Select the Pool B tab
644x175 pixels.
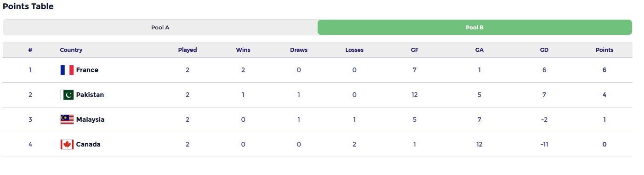click(x=475, y=27)
